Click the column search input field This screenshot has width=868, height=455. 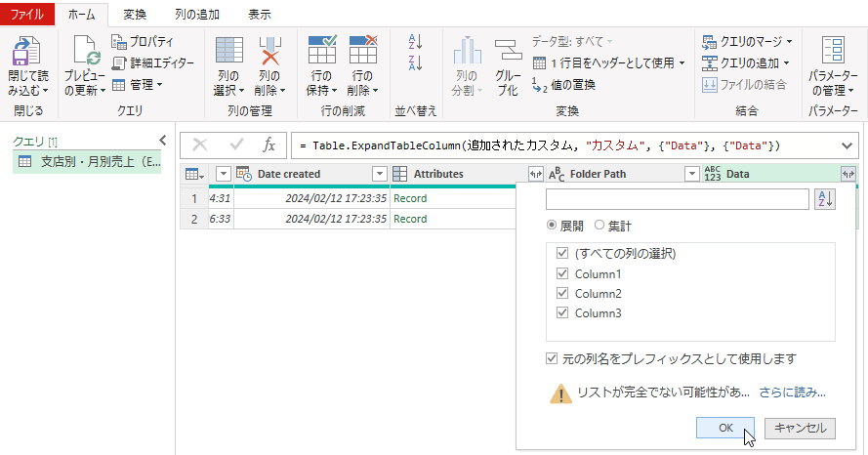[x=677, y=200]
